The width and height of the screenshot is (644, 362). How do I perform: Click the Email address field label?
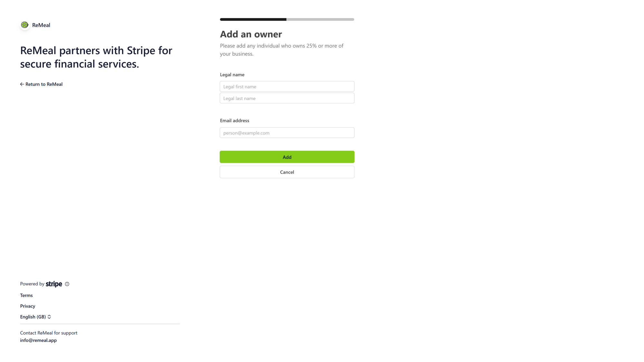coord(234,121)
